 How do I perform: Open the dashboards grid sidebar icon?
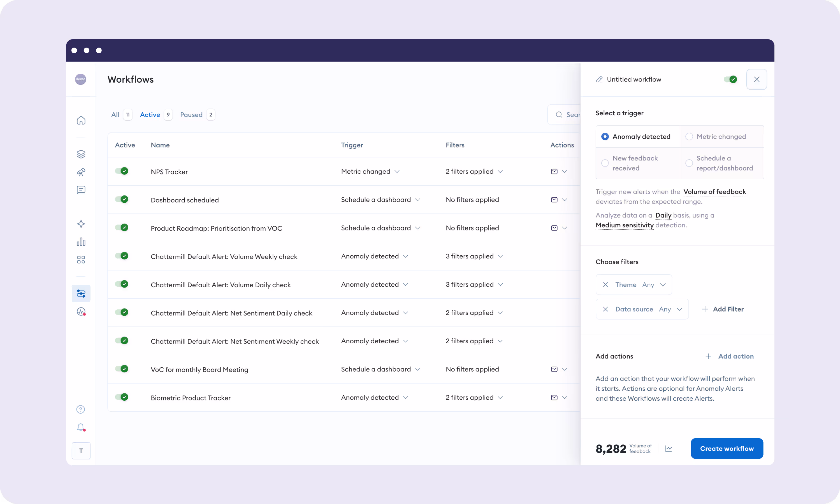coord(81,260)
